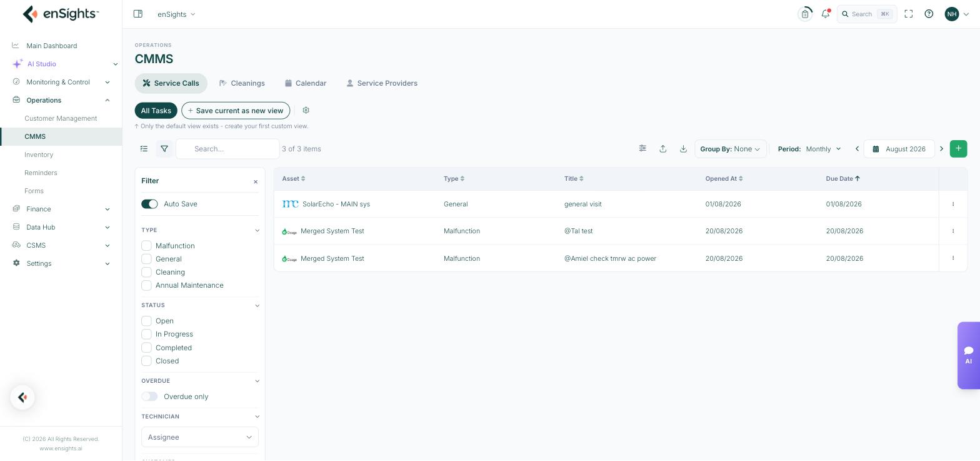980x461 pixels.
Task: Toggle the Auto Save switch
Action: point(149,204)
